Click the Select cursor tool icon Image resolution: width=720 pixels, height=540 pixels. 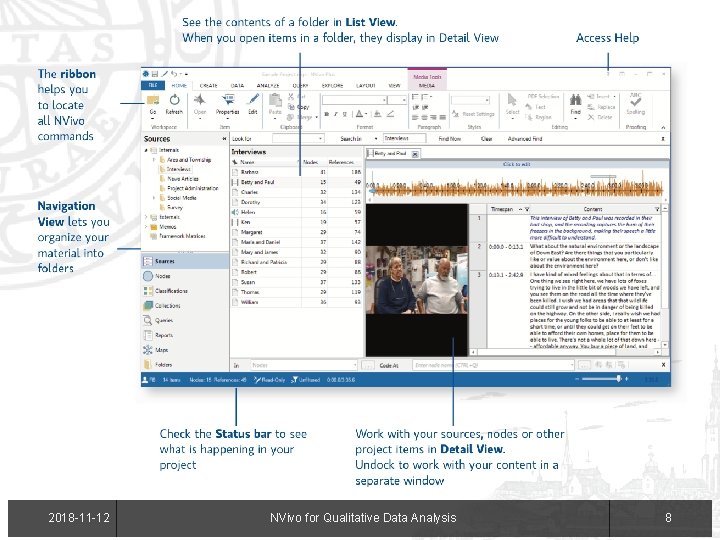click(x=512, y=100)
